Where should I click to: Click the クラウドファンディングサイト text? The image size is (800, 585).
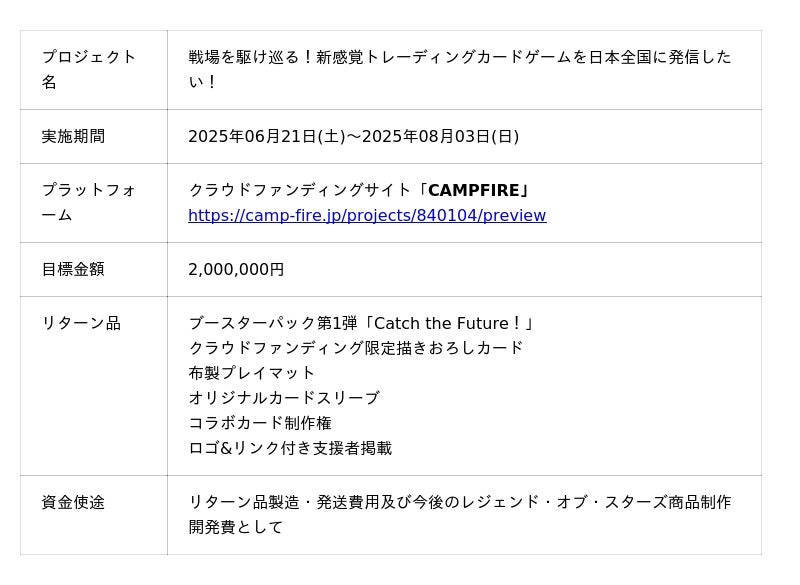click(x=300, y=190)
